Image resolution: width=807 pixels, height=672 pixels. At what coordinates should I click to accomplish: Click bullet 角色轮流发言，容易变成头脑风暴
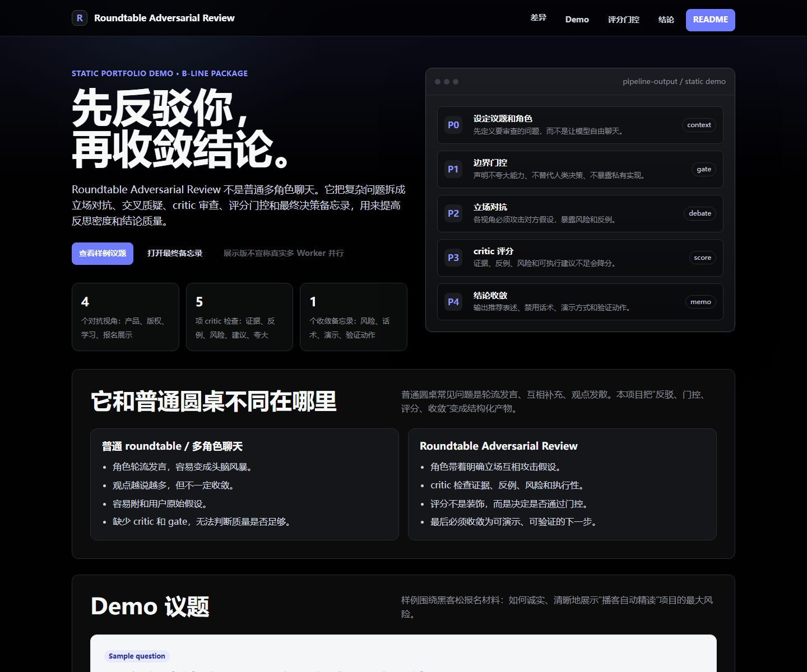coord(184,467)
